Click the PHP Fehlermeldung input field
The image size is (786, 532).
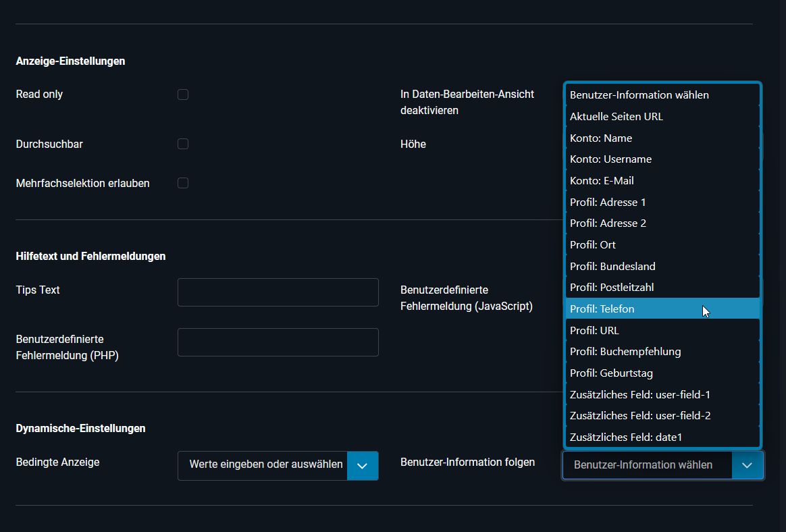point(278,342)
